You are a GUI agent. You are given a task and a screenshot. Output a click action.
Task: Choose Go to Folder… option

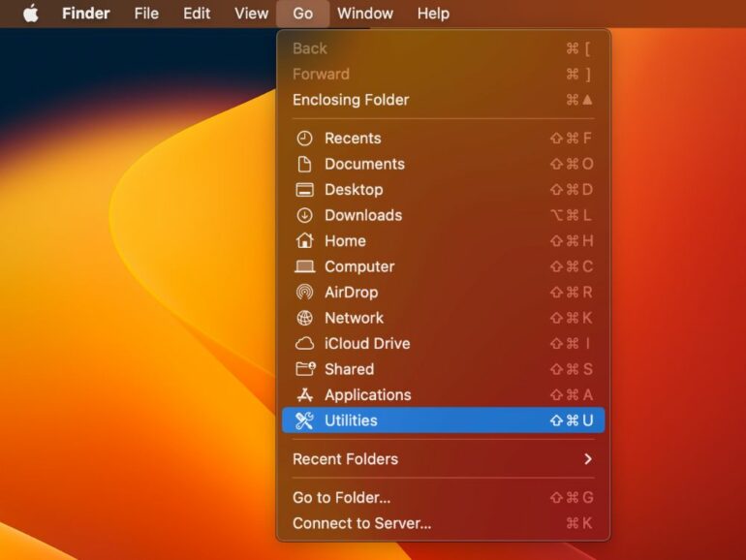tap(443, 498)
